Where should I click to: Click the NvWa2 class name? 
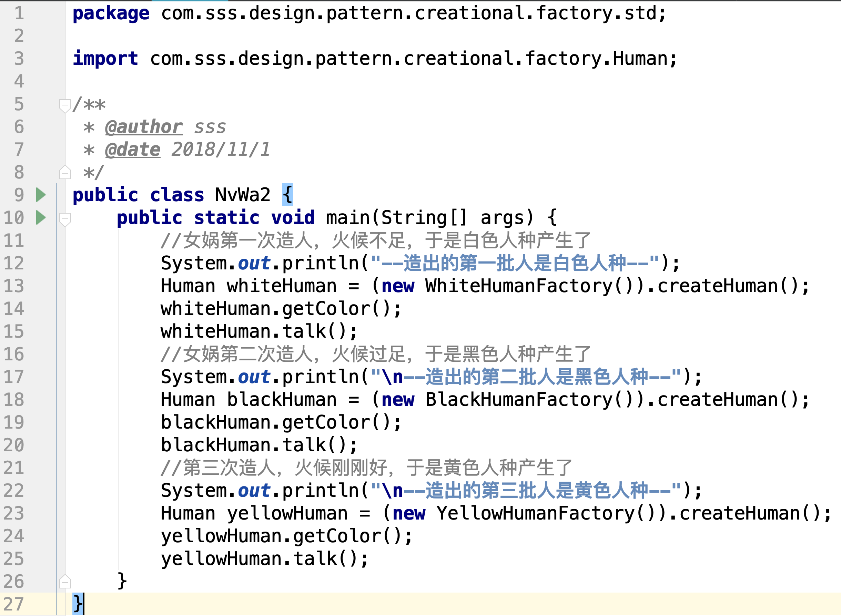242,195
